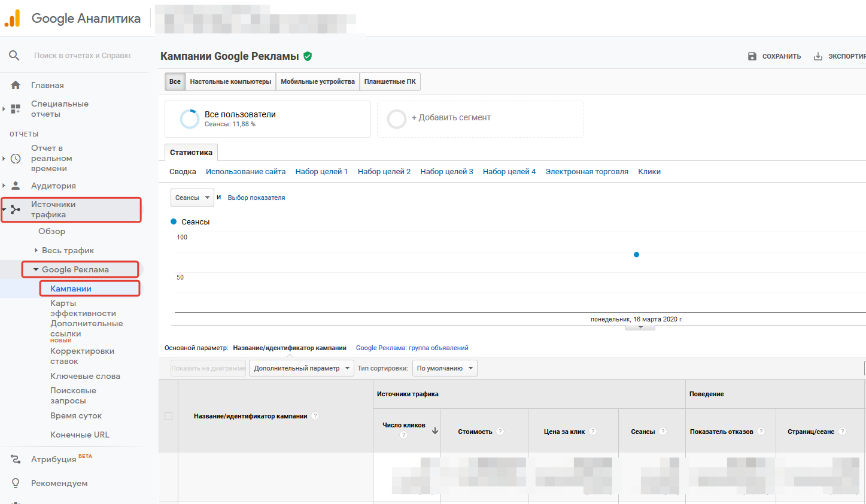The image size is (866, 504).
Task: Expand Отчет в реальном времени arrow
Action: click(4, 159)
